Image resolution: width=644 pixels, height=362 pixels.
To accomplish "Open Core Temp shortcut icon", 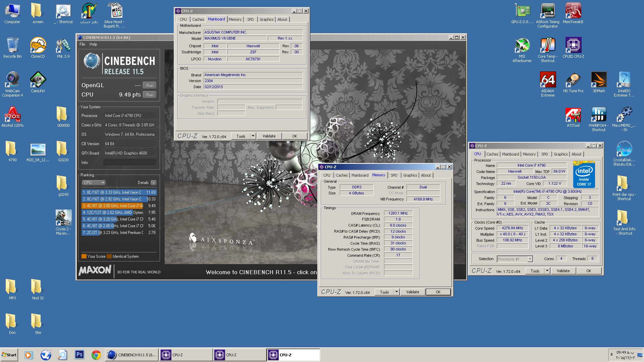I will pos(547,50).
